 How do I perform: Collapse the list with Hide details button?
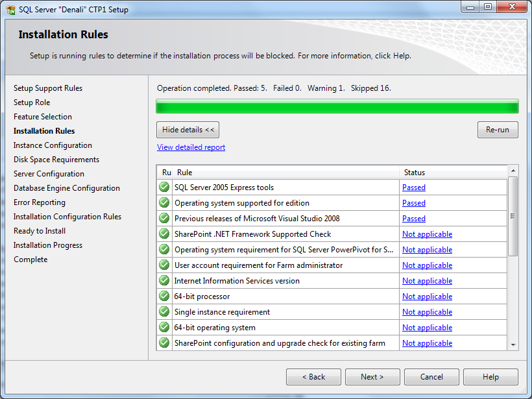coord(188,130)
